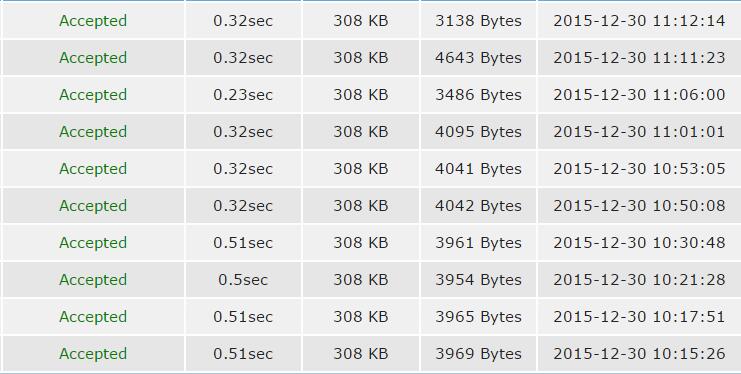
Task: Click the 4041 Bytes code size
Action: coord(478,168)
